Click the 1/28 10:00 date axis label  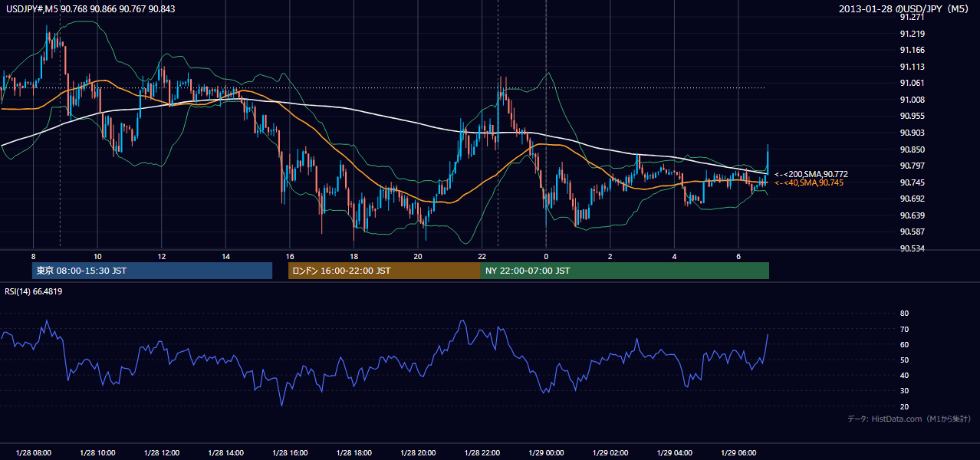(97, 452)
